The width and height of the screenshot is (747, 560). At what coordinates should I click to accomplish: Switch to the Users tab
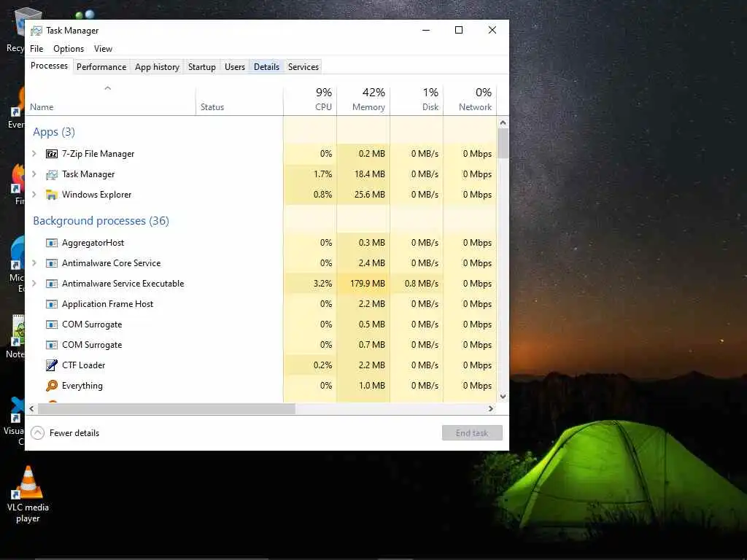click(x=235, y=66)
